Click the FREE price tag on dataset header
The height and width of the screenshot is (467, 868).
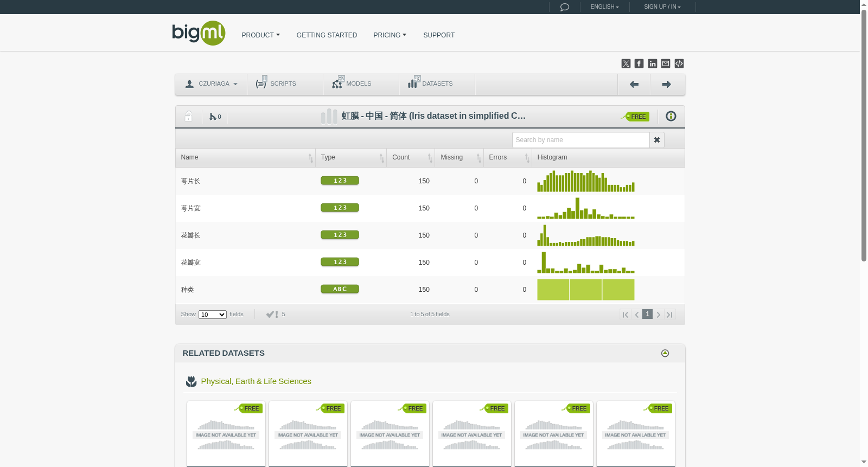pyautogui.click(x=635, y=117)
